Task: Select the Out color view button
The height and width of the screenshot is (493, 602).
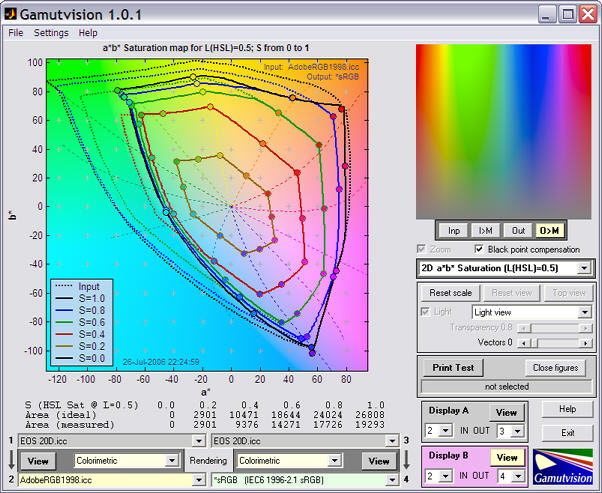Action: tap(518, 231)
